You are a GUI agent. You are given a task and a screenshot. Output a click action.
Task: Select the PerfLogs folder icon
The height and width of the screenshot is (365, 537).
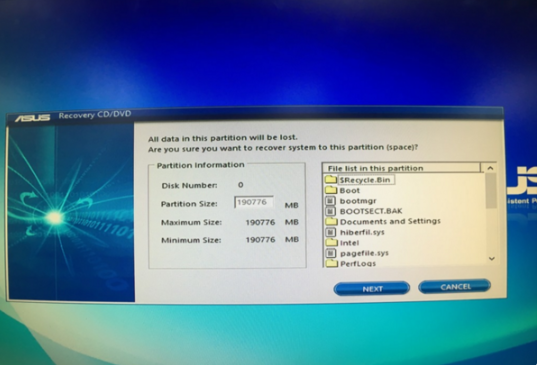[x=331, y=263]
